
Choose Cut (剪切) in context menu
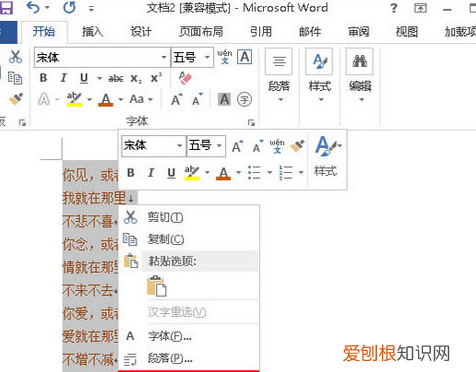tap(188, 217)
